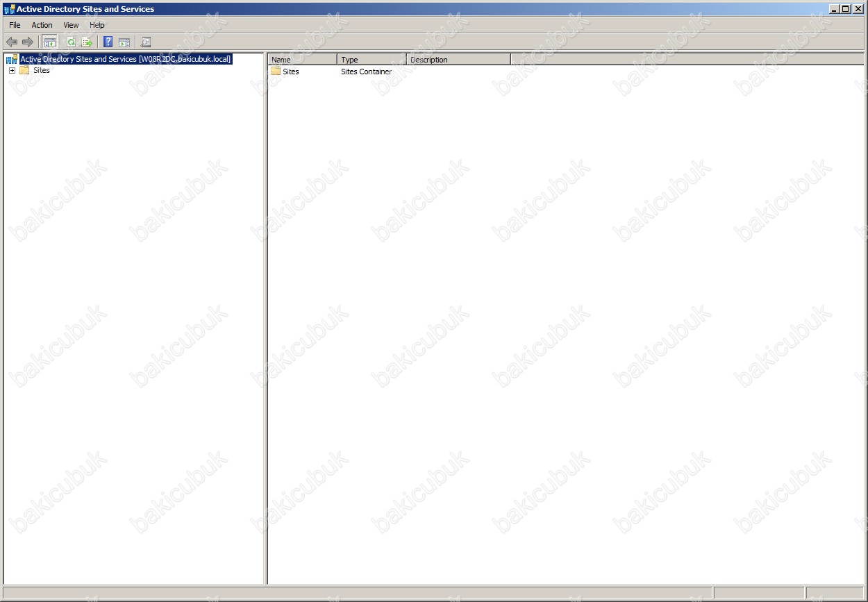
Task: Minimize the Active Directory Sites and Services window
Action: coord(834,9)
